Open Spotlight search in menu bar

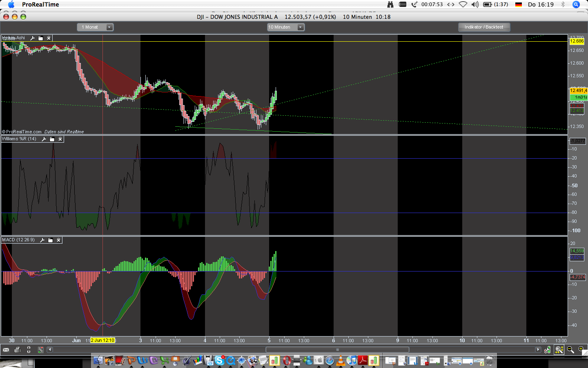(576, 4)
